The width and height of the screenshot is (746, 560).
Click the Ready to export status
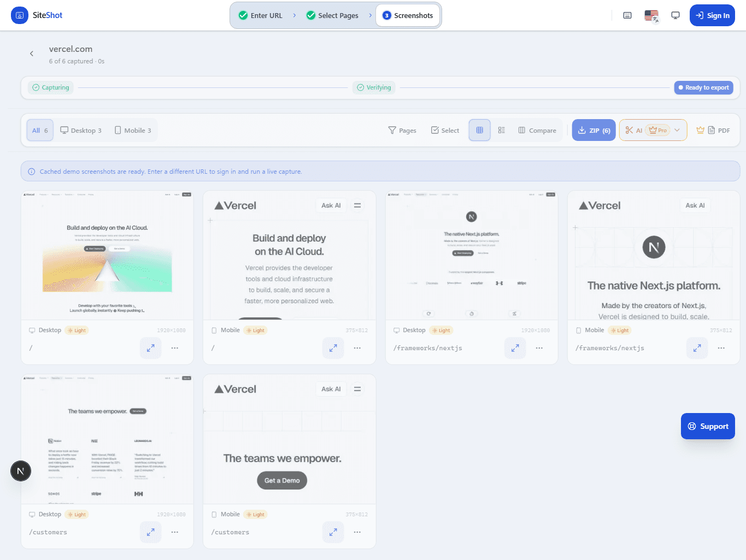(x=704, y=87)
